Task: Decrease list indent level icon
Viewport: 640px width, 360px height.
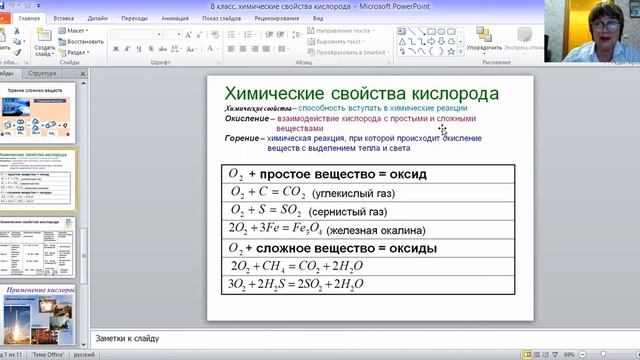Action: (269, 35)
